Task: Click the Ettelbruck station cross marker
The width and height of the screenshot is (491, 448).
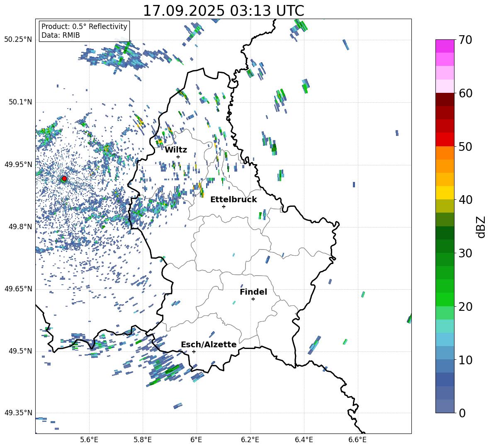Action: coord(224,206)
